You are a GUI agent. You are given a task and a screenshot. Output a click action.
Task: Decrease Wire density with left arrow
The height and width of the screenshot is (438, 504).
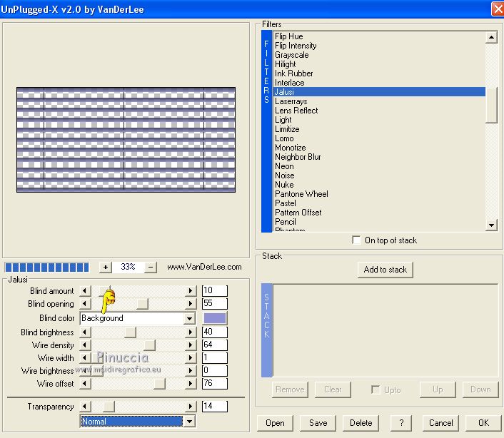tap(85, 345)
